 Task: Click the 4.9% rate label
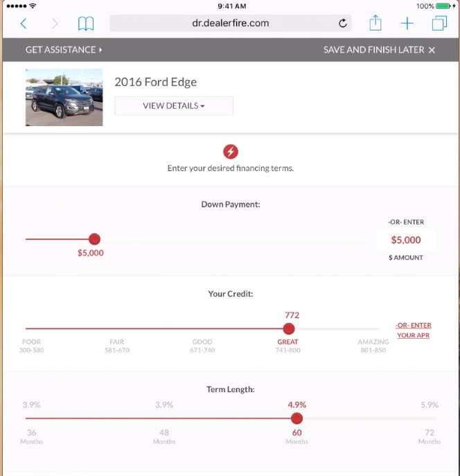tap(297, 405)
